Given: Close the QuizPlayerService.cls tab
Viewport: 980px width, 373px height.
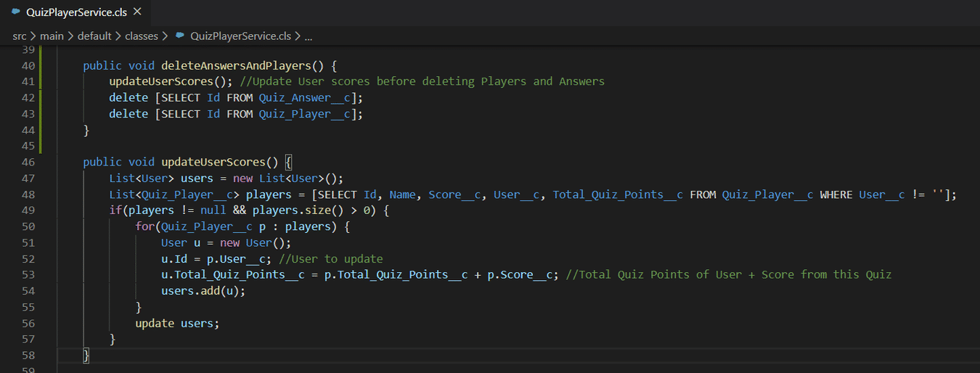Looking at the screenshot, I should pos(138,12).
